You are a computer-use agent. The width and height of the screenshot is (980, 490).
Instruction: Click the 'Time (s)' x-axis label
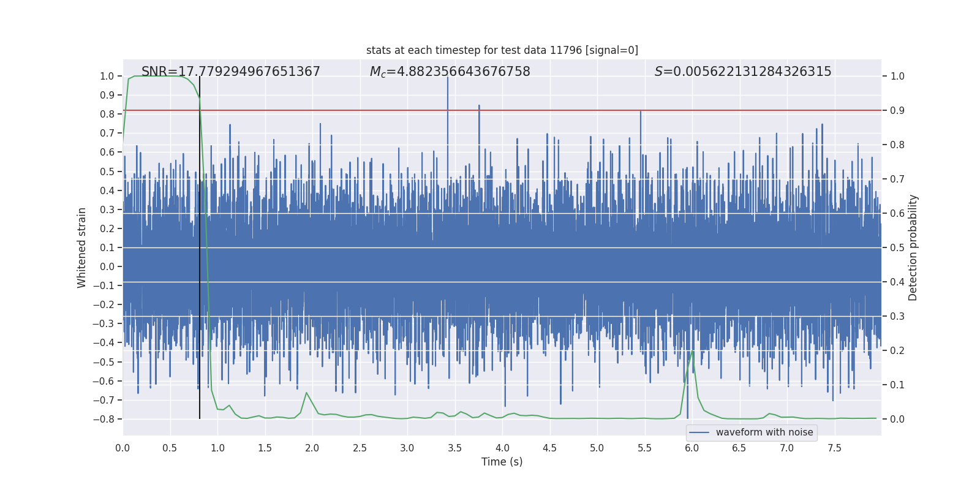pos(502,462)
